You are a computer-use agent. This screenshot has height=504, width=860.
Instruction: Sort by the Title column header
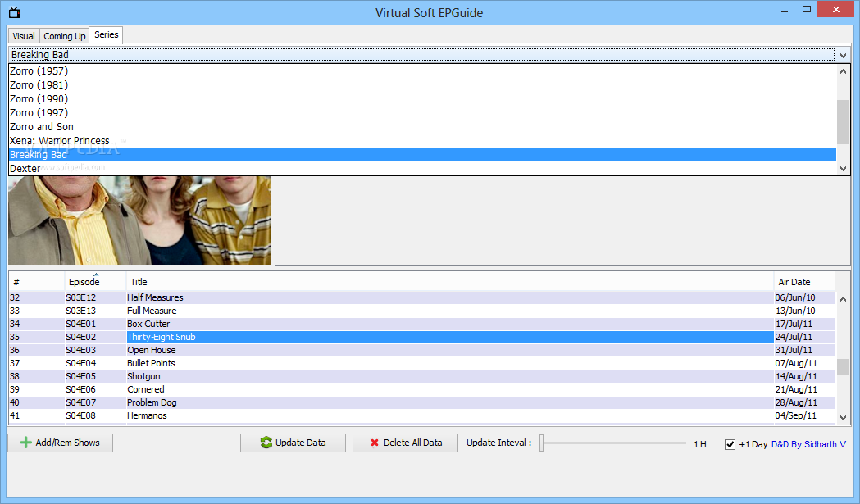[x=450, y=282]
